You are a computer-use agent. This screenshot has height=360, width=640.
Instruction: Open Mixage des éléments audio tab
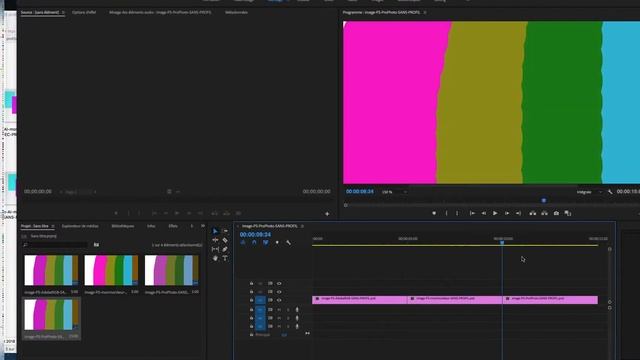tap(160, 12)
